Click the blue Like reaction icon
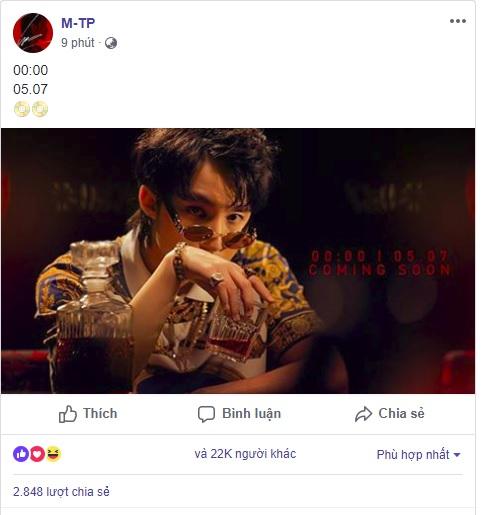The width and height of the screenshot is (487, 515). 21,454
